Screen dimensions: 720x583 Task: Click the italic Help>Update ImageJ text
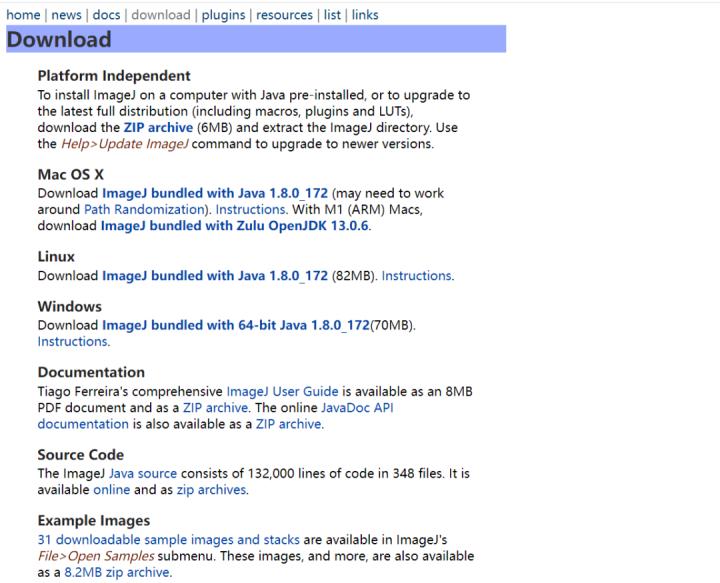(x=124, y=144)
